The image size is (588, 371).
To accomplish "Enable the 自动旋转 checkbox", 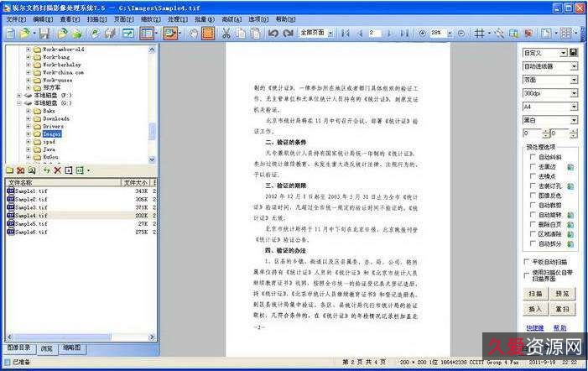I will [x=533, y=215].
